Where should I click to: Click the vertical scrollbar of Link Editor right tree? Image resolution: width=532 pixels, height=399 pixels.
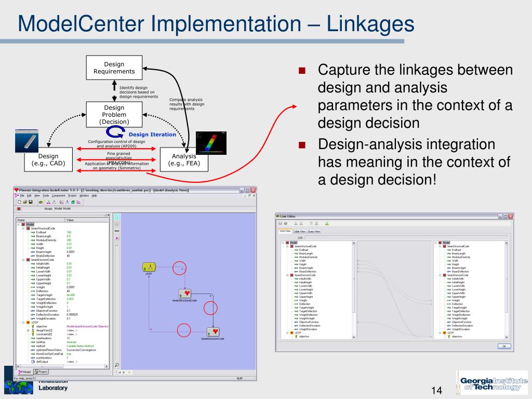(506, 290)
